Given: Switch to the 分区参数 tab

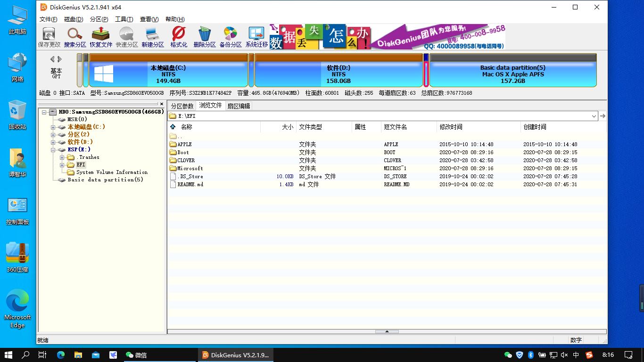Looking at the screenshot, I should 182,106.
